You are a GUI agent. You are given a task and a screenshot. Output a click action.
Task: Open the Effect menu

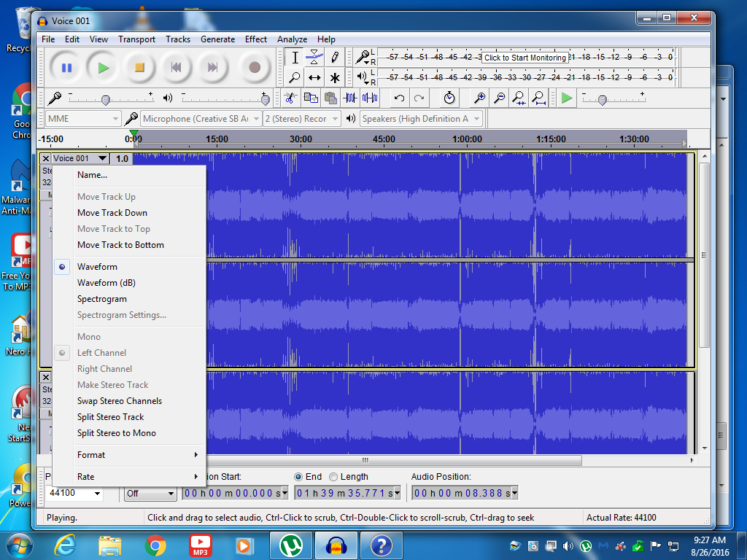[256, 39]
